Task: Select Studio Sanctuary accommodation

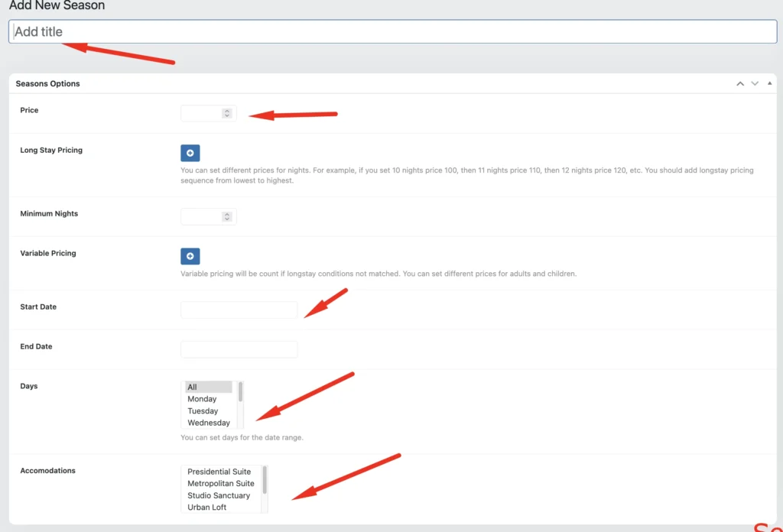Action: tap(221, 495)
